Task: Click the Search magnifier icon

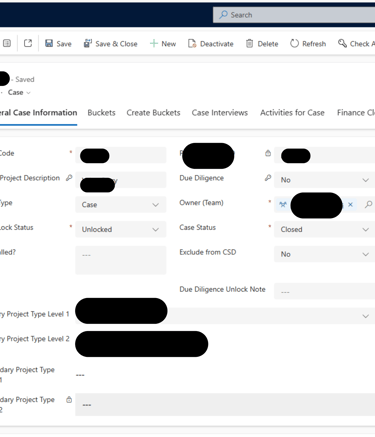Action: (223, 15)
